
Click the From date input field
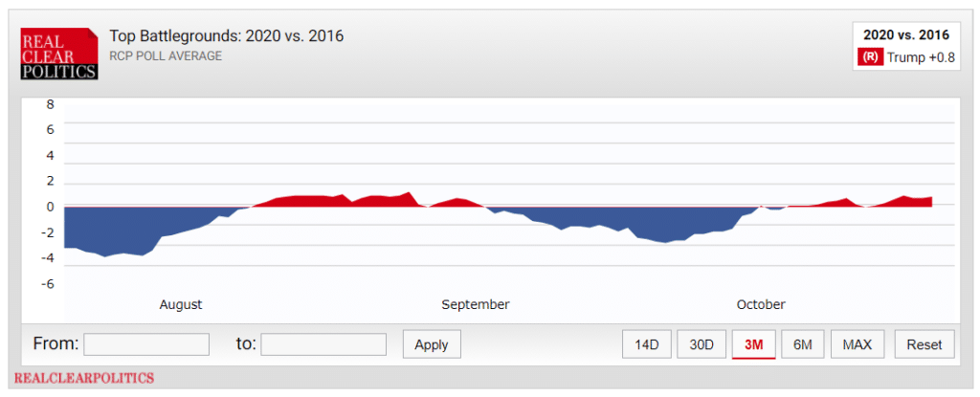pyautogui.click(x=146, y=343)
